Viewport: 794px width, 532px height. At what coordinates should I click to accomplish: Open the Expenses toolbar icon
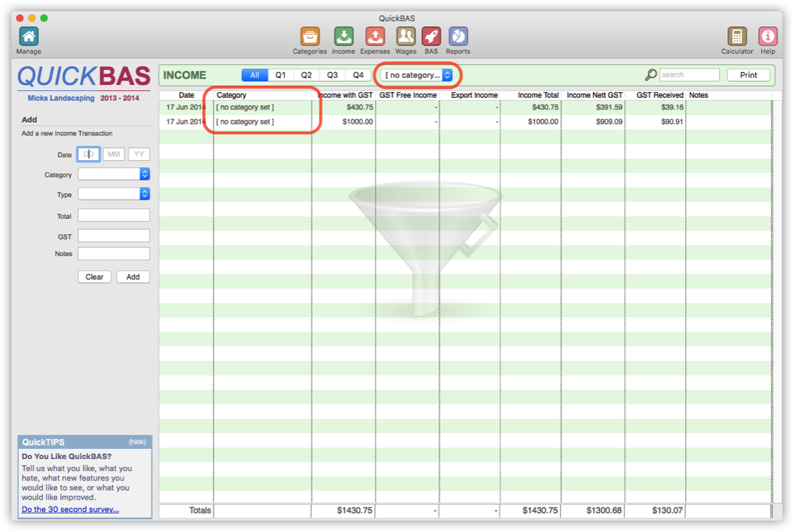pyautogui.click(x=376, y=36)
